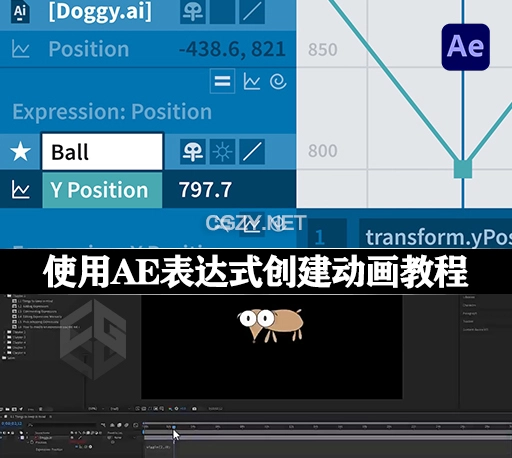Open the Tracker panel tab
This screenshot has width=512, height=458.
click(468, 321)
